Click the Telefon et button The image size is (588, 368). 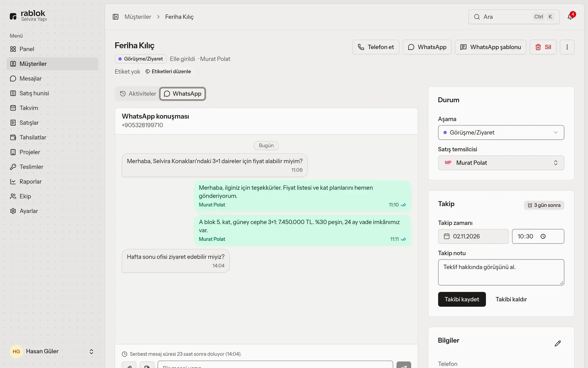376,47
